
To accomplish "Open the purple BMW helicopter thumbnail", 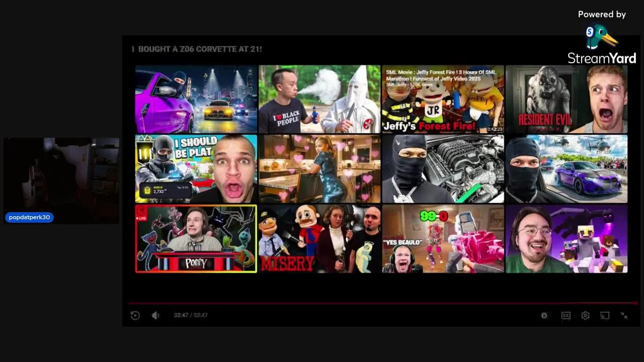I will click(x=567, y=168).
